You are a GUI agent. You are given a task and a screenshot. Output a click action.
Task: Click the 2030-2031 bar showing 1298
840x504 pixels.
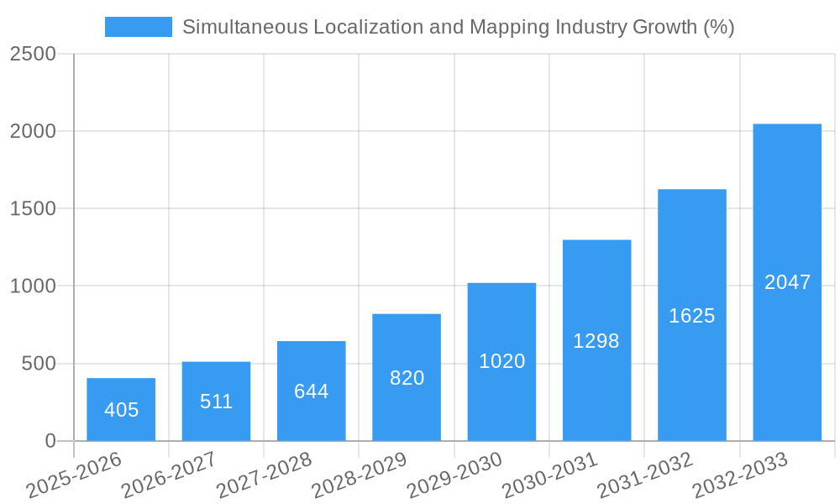[x=596, y=341]
